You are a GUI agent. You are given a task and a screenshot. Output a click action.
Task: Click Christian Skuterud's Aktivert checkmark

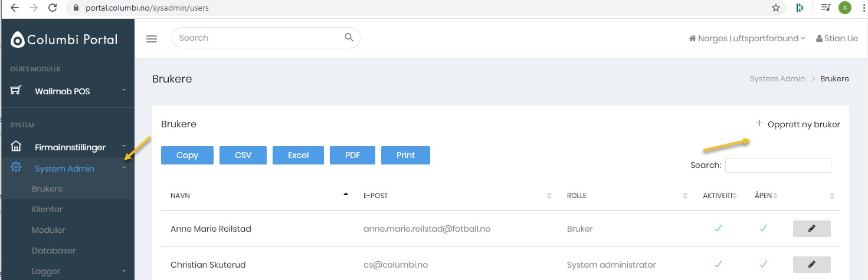(718, 264)
